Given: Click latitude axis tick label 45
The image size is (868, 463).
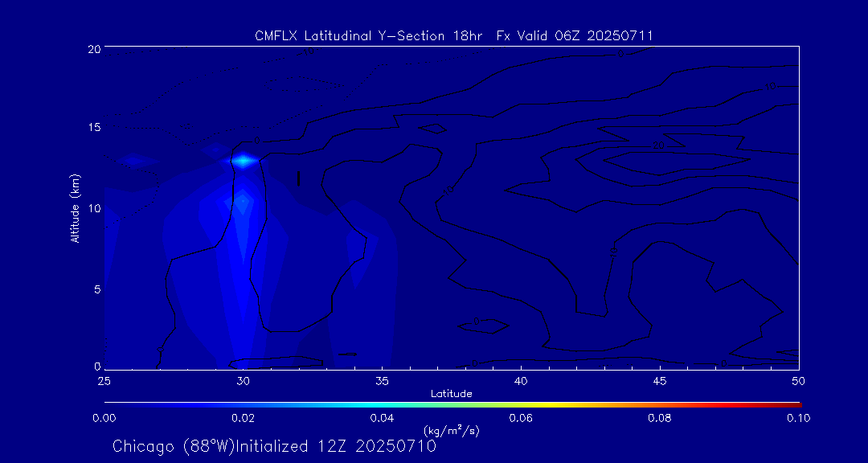Looking at the screenshot, I should [660, 381].
